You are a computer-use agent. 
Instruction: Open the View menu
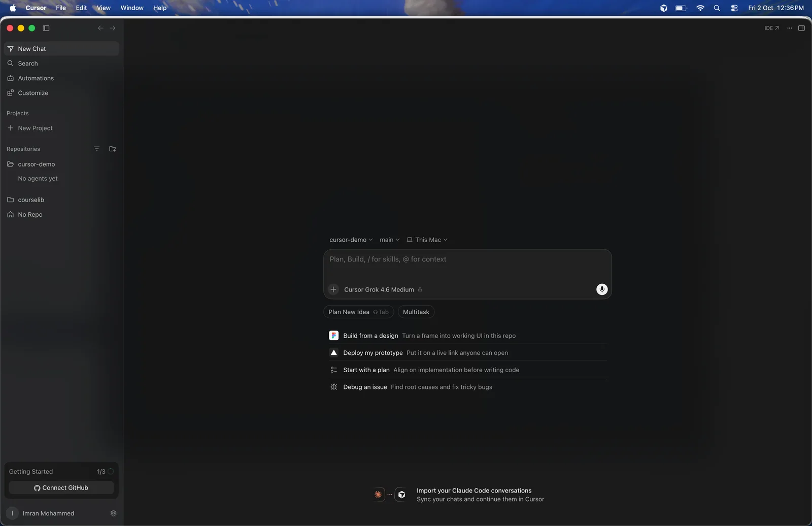[x=104, y=8]
